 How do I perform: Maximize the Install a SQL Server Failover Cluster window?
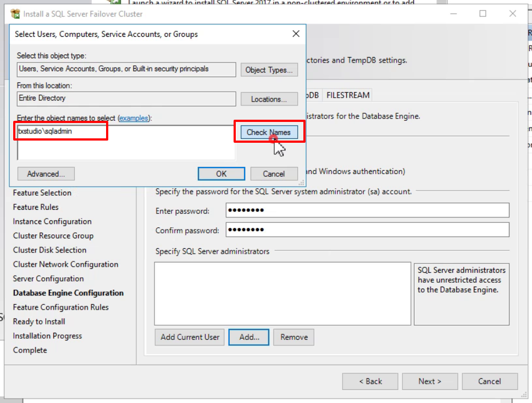[483, 14]
